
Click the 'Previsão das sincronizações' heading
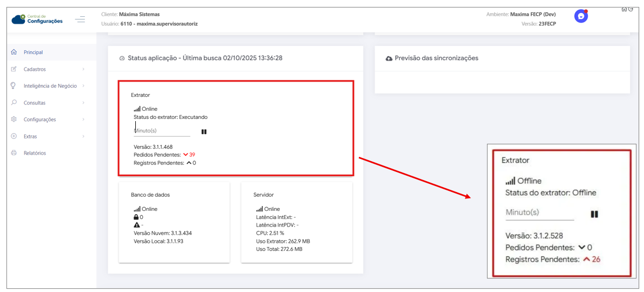(436, 58)
